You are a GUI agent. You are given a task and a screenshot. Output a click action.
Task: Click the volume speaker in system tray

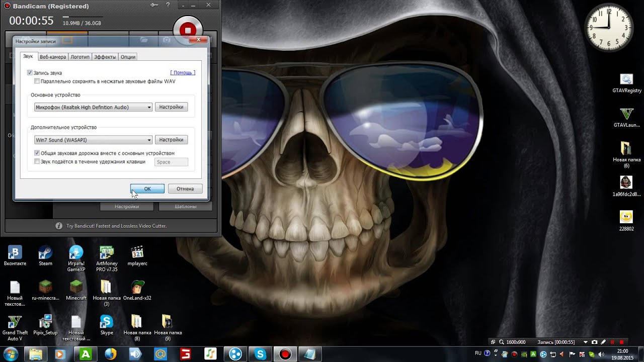602,354
